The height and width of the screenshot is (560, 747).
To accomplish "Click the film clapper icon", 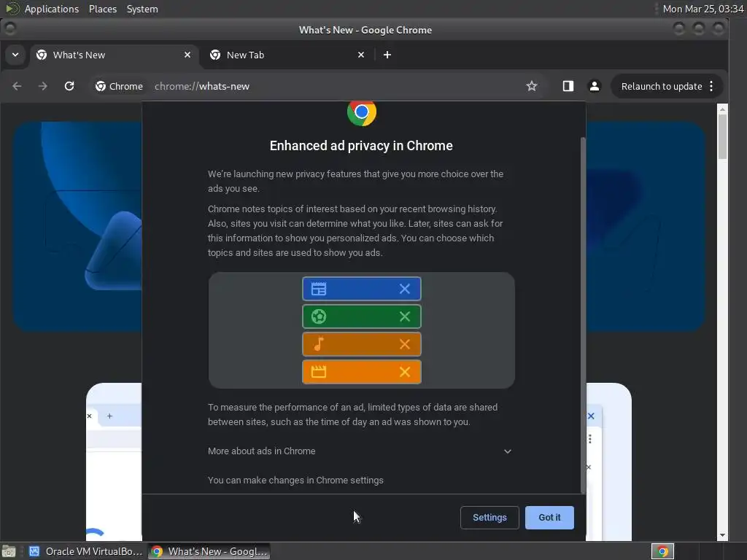I will tap(319, 371).
